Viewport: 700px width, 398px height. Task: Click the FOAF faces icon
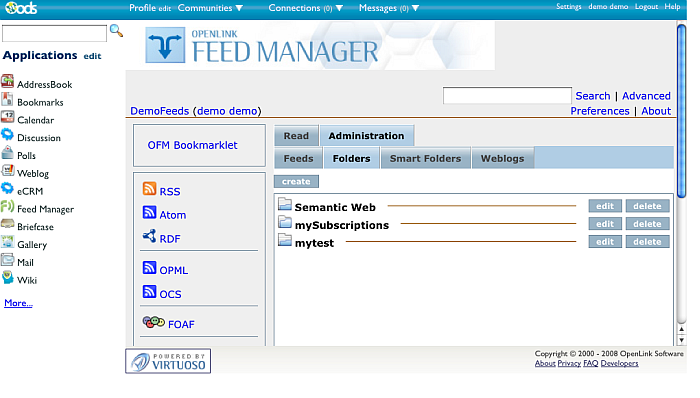pos(154,322)
